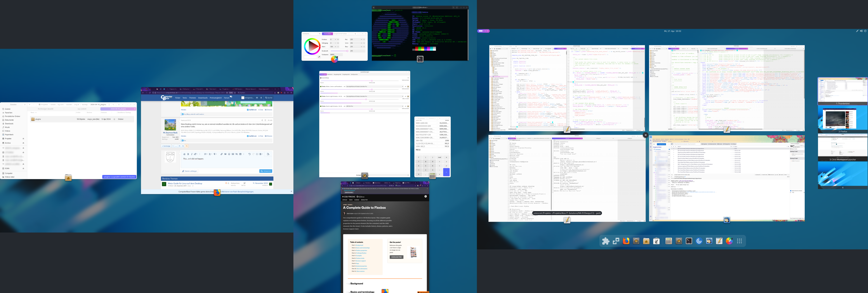Open the Calculator dash icon

click(669, 241)
